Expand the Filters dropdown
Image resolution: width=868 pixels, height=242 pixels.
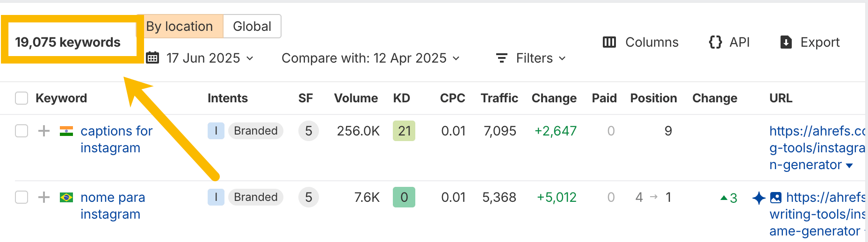tap(531, 58)
